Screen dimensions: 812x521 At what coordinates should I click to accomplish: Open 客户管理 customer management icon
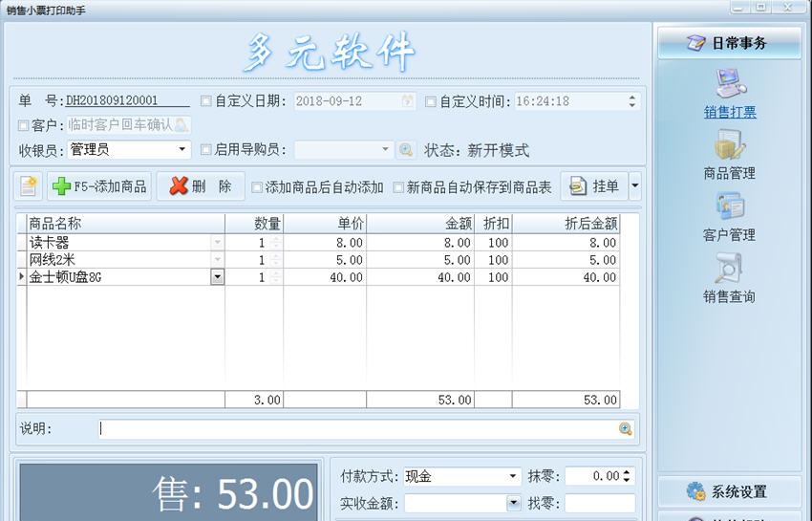coord(730,206)
